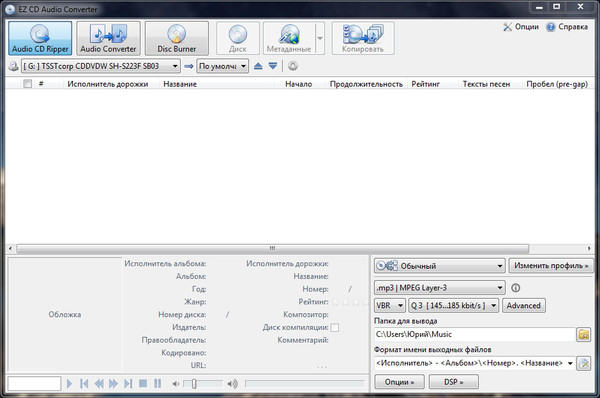Click the eject drive tray icon
This screenshot has height=398, width=600.
click(258, 66)
